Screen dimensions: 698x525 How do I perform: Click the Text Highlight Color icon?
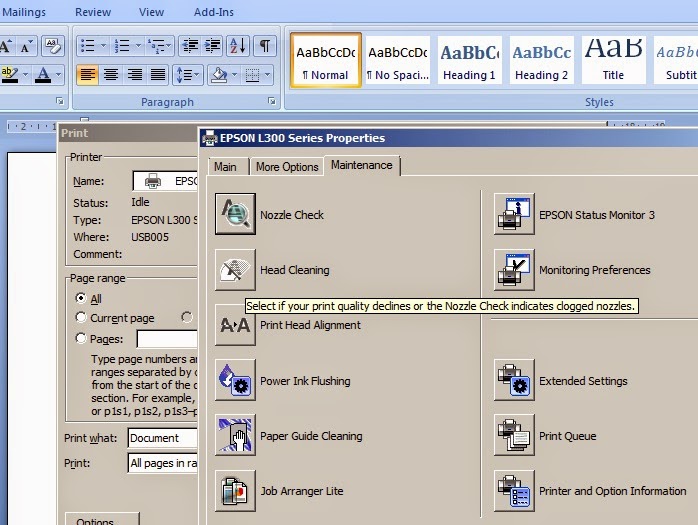point(9,74)
